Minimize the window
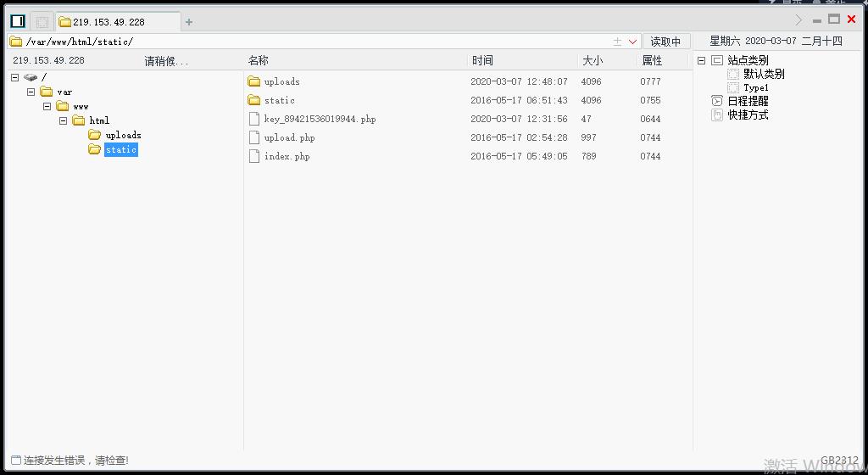 (x=817, y=20)
